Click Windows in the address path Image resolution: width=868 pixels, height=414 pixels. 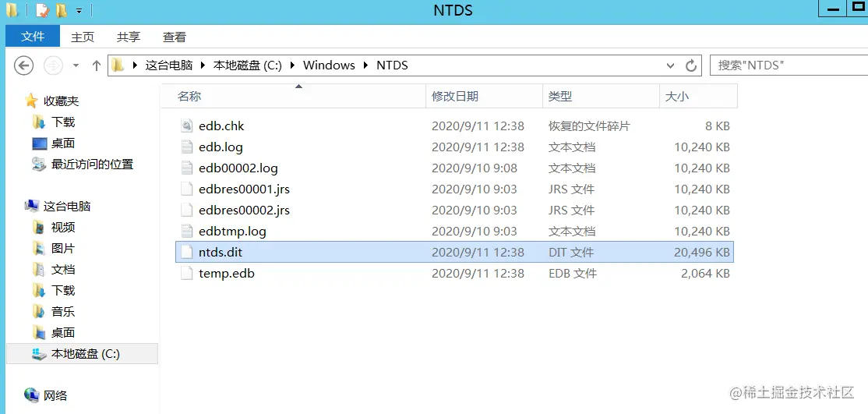329,65
